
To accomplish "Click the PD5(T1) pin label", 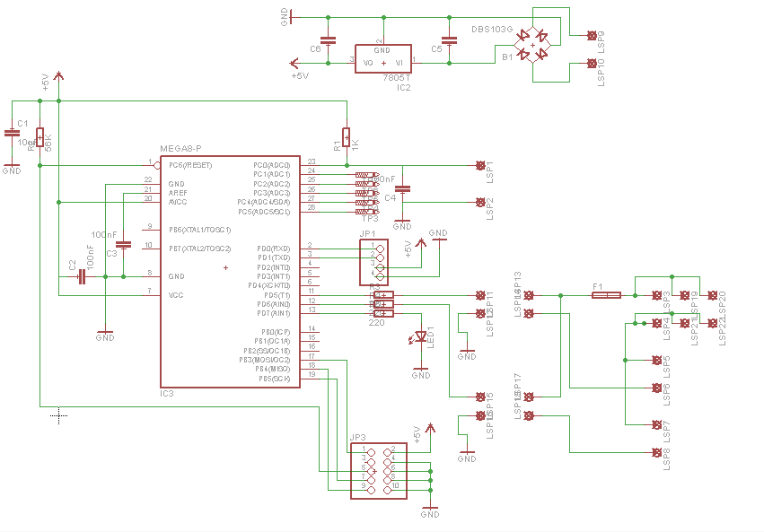I will point(277,295).
